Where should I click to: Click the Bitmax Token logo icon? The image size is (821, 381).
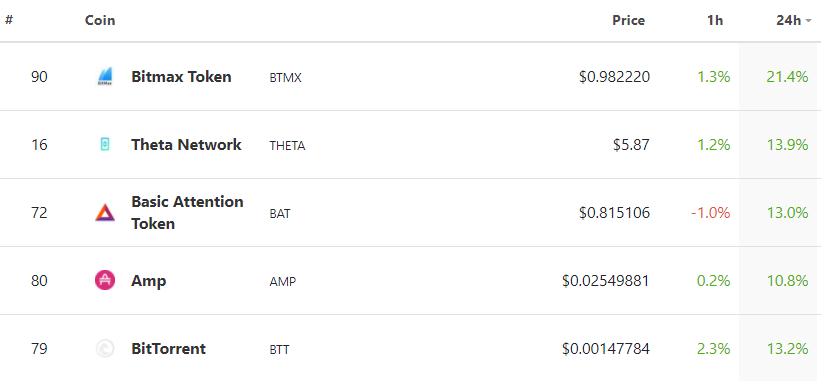105,76
